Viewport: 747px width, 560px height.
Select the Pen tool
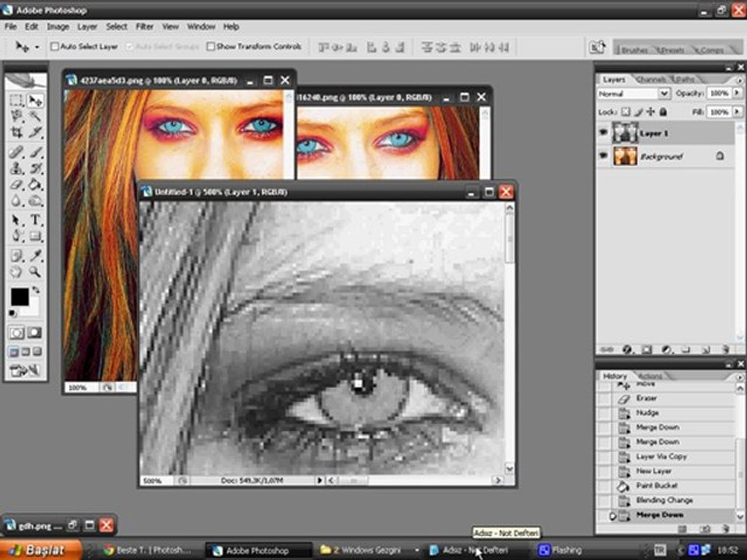pyautogui.click(x=16, y=236)
